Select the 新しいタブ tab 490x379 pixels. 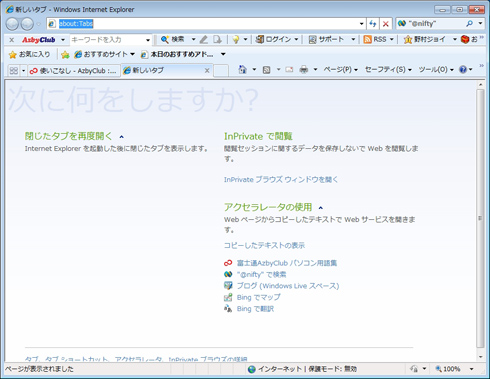(162, 70)
